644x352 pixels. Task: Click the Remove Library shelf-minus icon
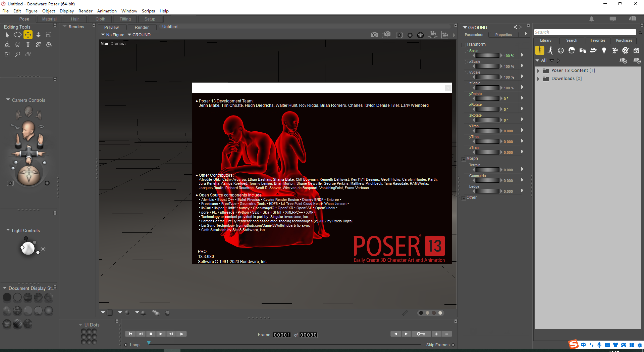(637, 60)
